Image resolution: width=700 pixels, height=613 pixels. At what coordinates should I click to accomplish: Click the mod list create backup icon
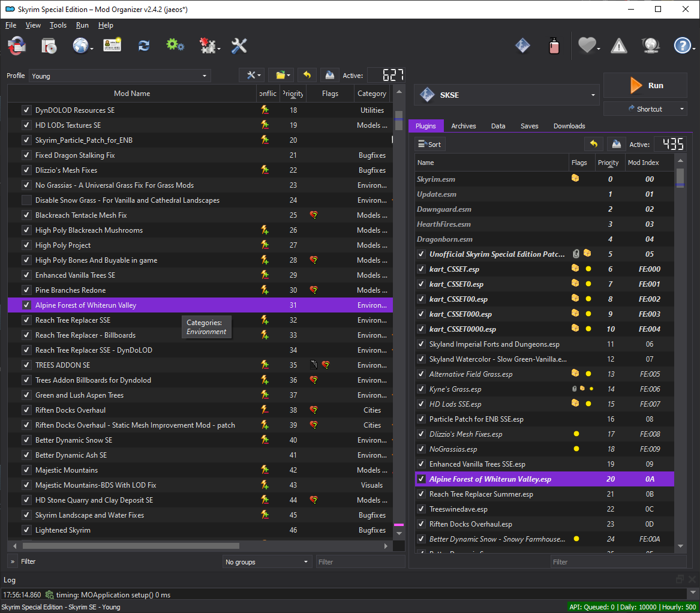(329, 75)
